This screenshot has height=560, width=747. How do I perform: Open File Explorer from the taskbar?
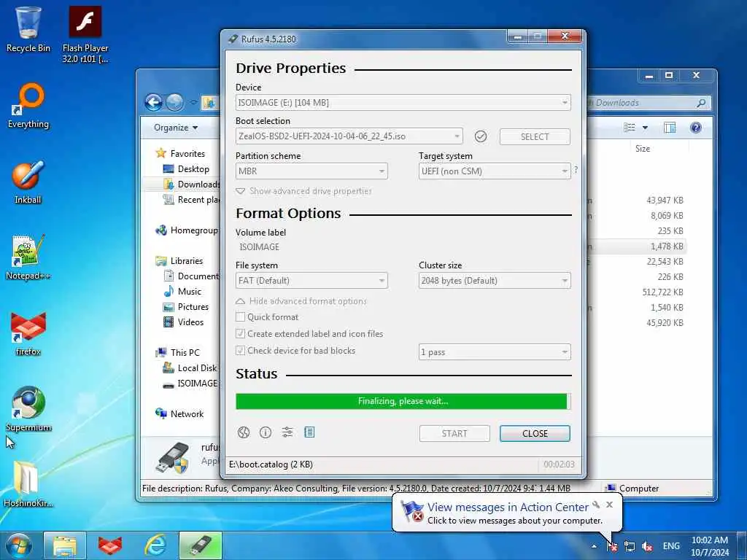click(x=65, y=545)
